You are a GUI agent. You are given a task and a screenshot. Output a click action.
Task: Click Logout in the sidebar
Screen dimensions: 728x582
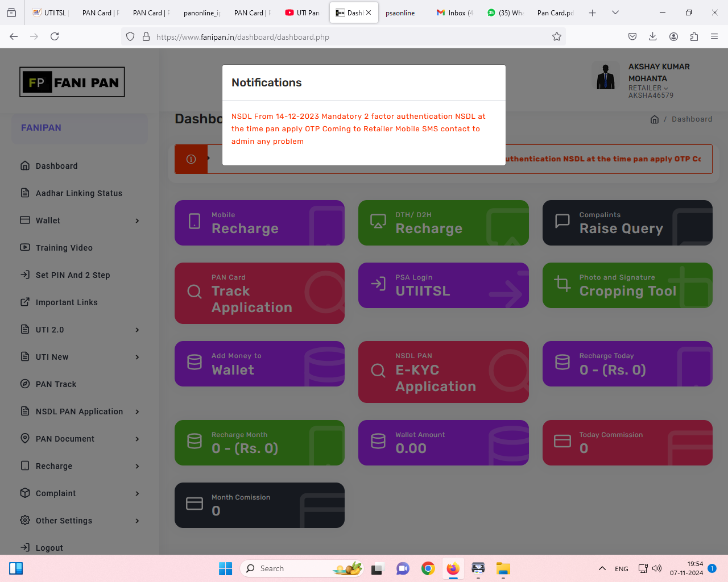point(49,548)
